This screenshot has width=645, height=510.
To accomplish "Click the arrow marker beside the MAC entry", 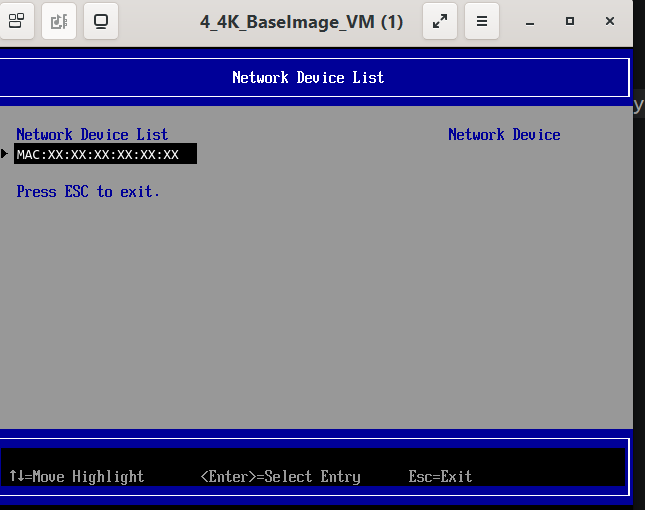I will coord(5,154).
